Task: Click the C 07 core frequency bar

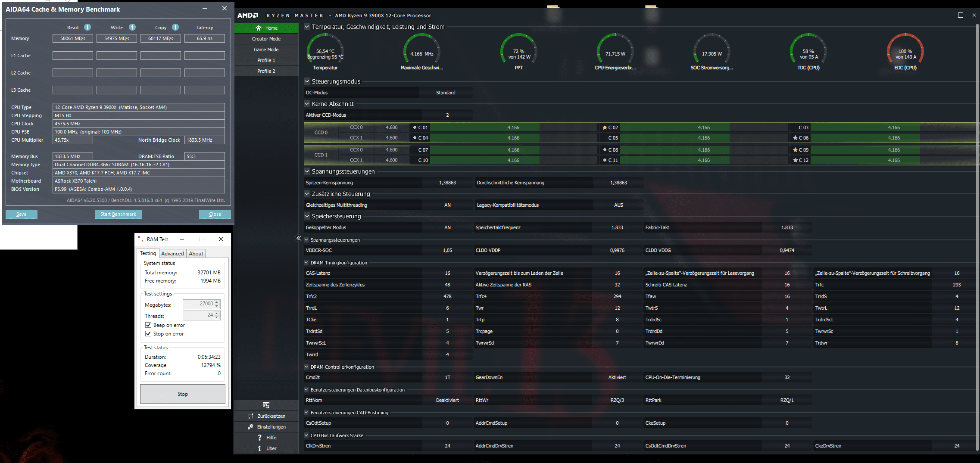Action: pyautogui.click(x=513, y=150)
